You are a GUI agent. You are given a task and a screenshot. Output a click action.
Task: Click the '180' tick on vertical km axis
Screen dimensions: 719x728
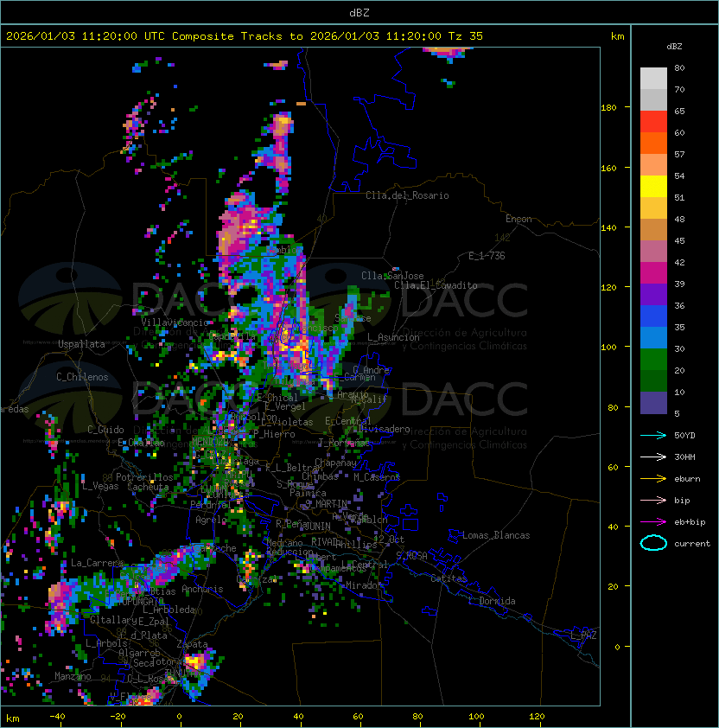[608, 108]
